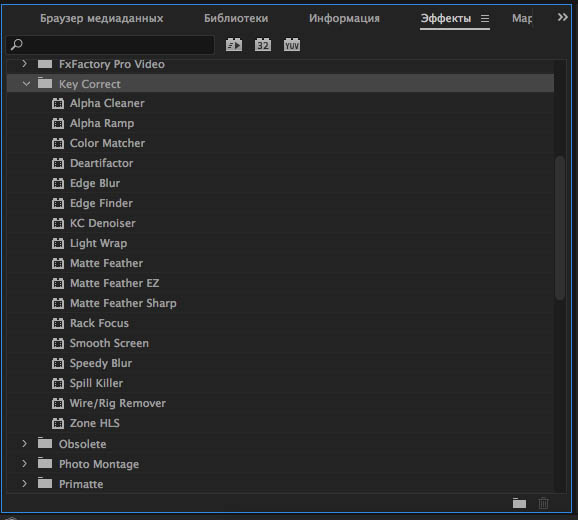Click Obsolete folder icon
Viewport: 578px width, 520px height.
45,443
